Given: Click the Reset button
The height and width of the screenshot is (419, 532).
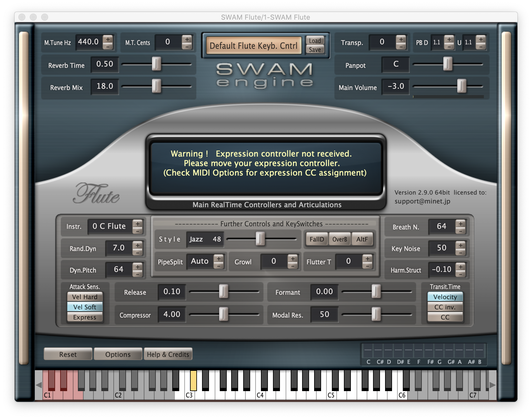Looking at the screenshot, I should pyautogui.click(x=68, y=354).
